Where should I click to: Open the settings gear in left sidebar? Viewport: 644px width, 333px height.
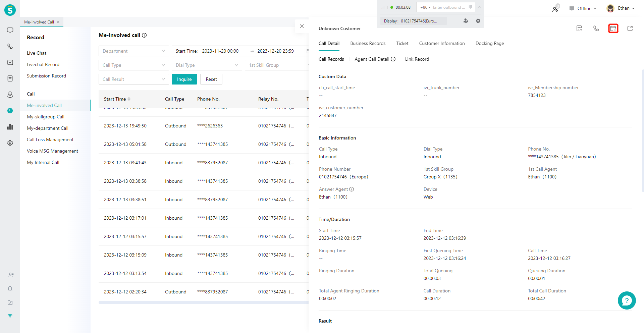(x=10, y=143)
